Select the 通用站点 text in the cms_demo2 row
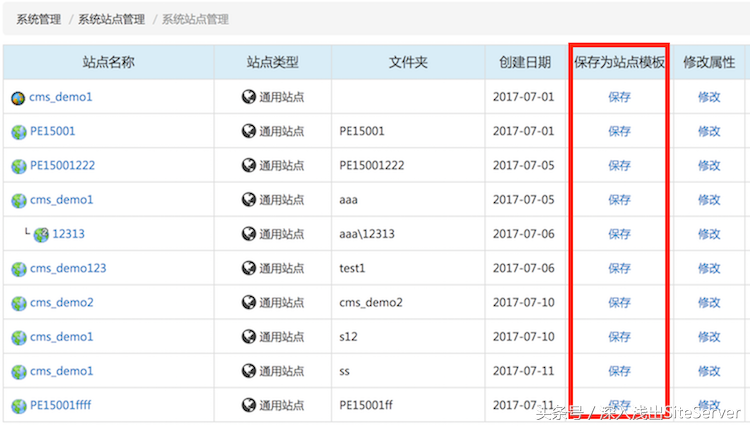The width and height of the screenshot is (750, 426). tap(282, 303)
